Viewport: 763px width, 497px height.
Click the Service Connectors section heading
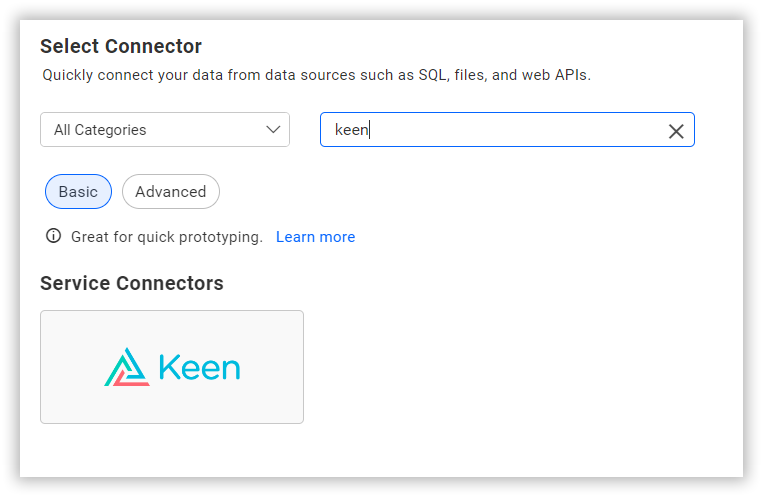[132, 283]
